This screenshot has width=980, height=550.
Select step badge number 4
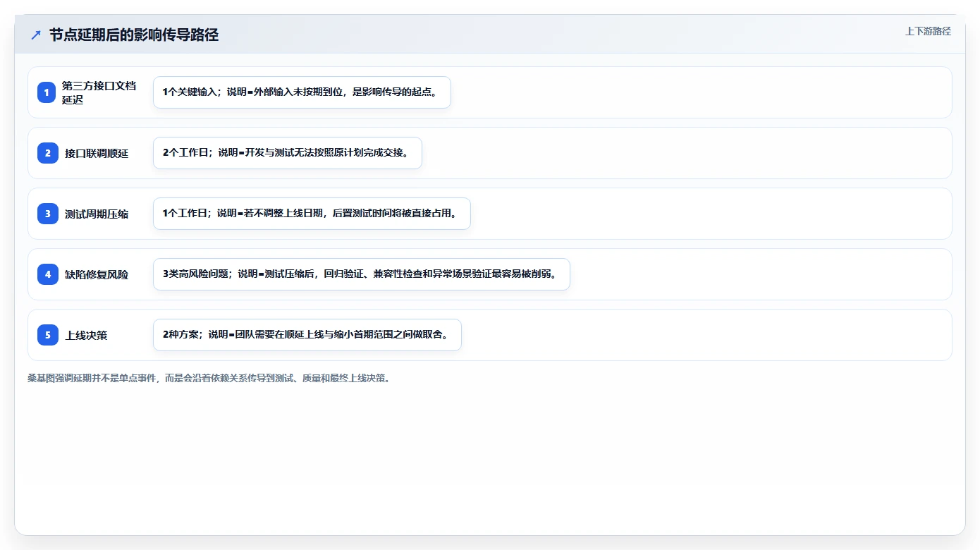pos(47,274)
